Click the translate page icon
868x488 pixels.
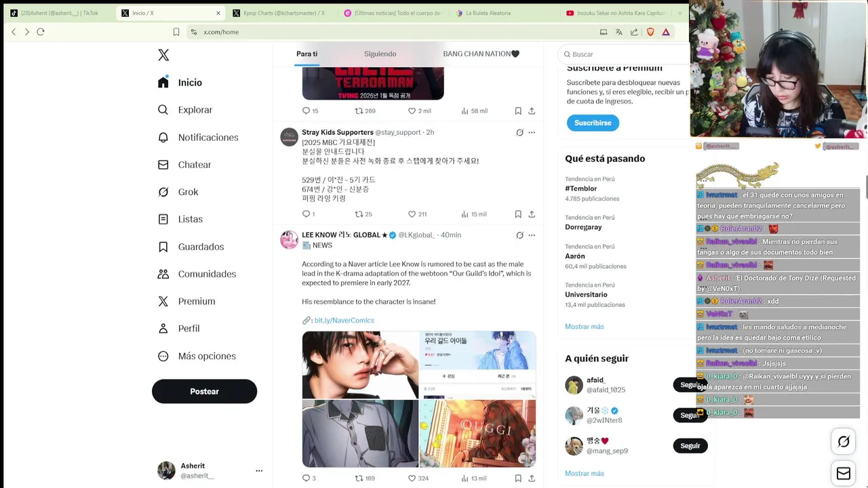pyautogui.click(x=618, y=32)
